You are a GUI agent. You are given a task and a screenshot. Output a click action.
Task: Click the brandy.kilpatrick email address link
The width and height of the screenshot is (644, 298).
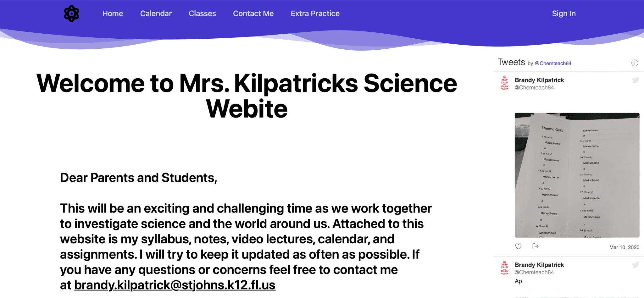(x=175, y=285)
